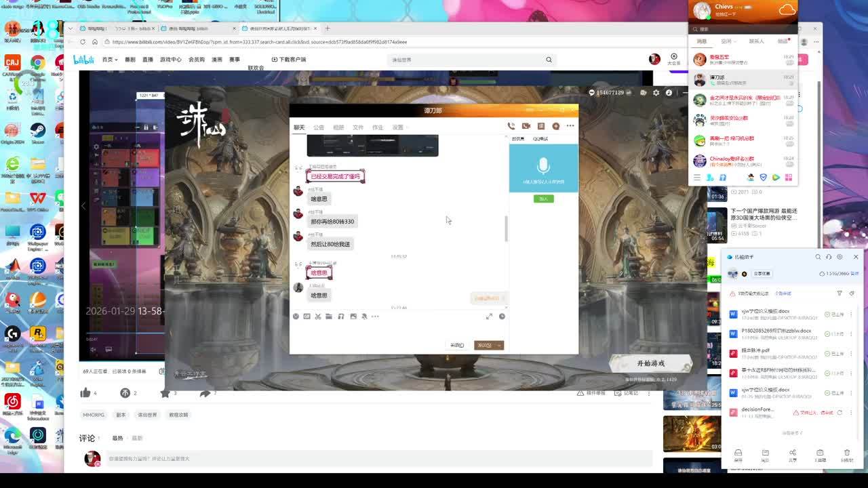Open the emoji picker in the chat toolbar
The image size is (868, 488).
[x=296, y=317]
